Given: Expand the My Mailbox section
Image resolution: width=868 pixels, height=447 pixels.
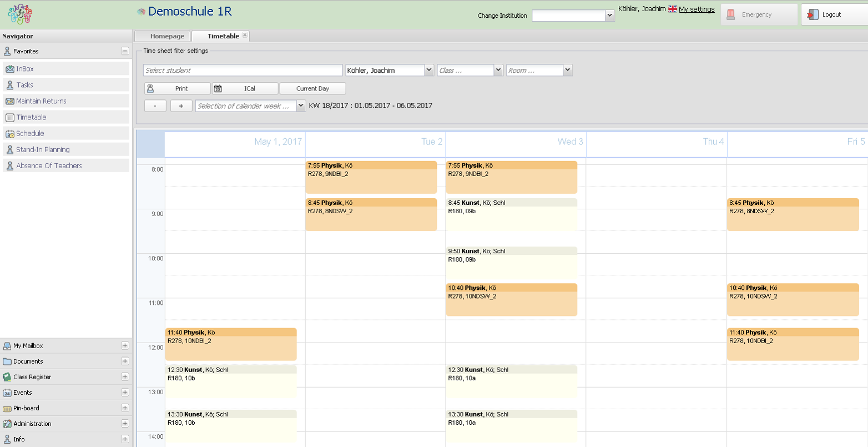Looking at the screenshot, I should (x=125, y=346).
